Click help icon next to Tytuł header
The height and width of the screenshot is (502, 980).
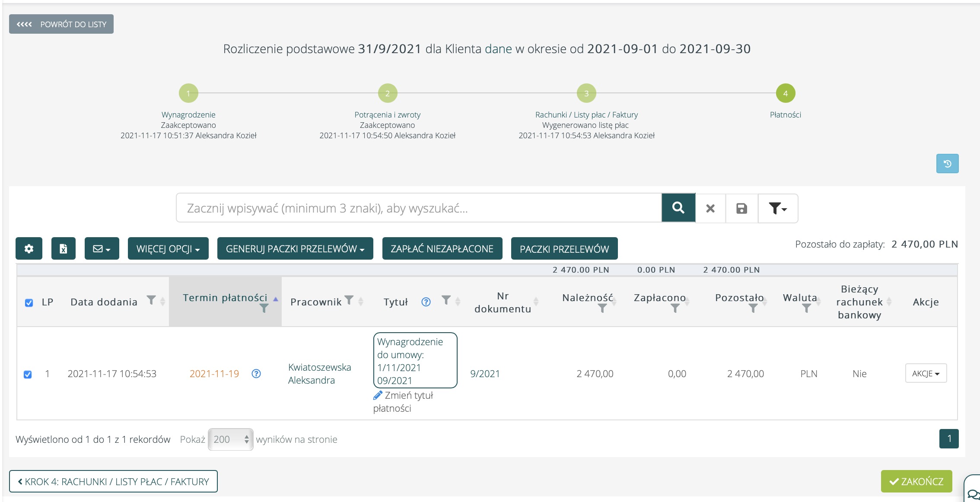pos(426,302)
